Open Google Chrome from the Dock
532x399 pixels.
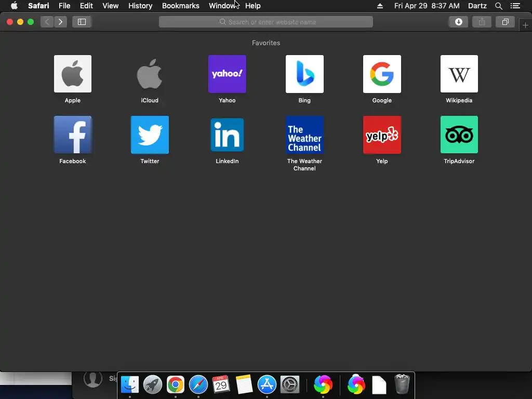click(176, 384)
